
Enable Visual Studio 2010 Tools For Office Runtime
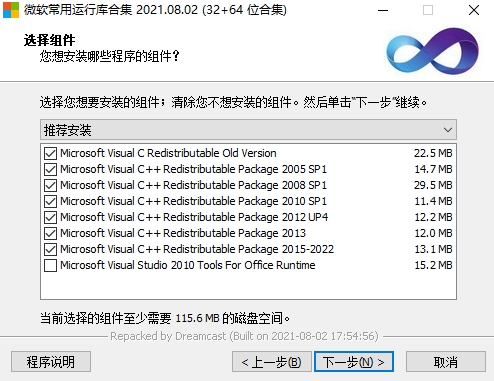click(x=50, y=265)
